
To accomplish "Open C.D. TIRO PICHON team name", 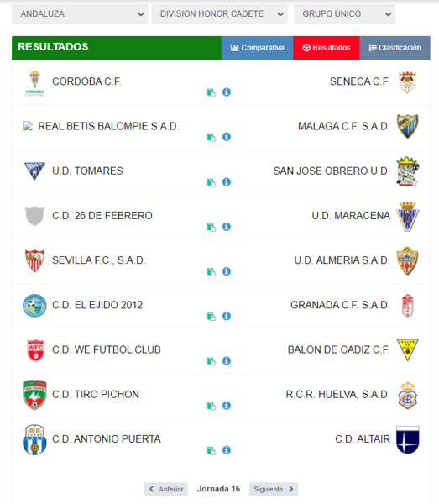I will point(96,395).
